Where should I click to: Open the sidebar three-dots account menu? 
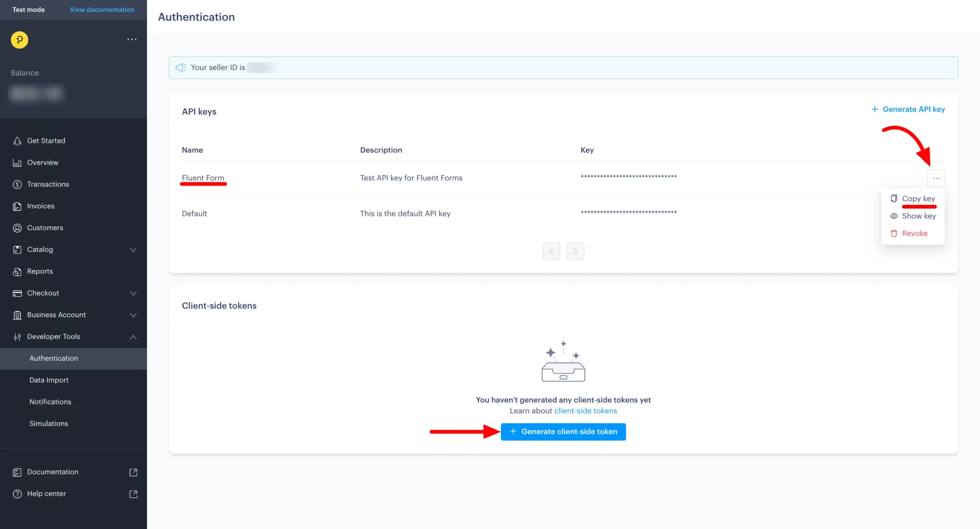(132, 39)
